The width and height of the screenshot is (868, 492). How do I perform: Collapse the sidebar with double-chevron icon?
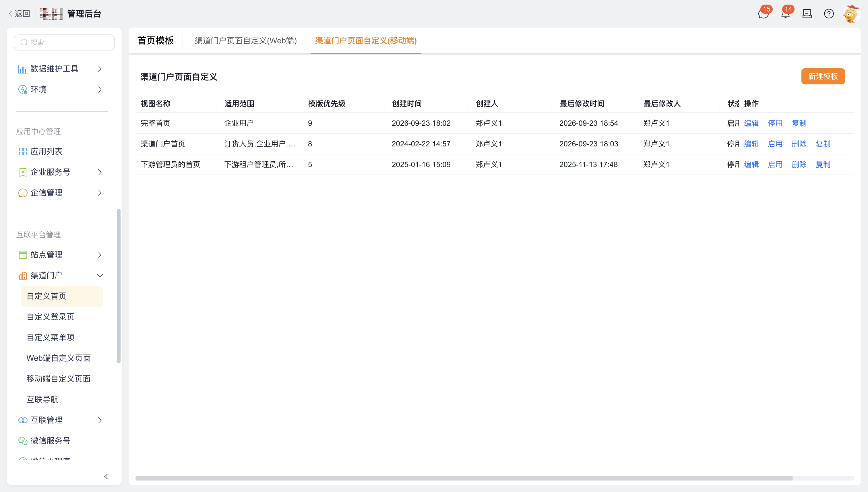(x=106, y=476)
